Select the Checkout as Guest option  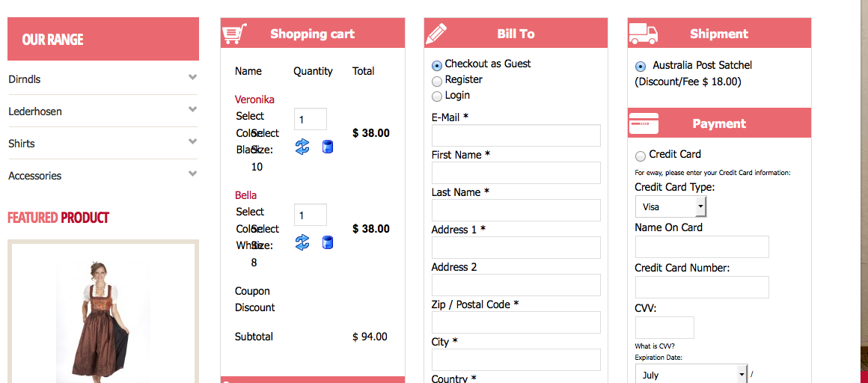click(437, 65)
